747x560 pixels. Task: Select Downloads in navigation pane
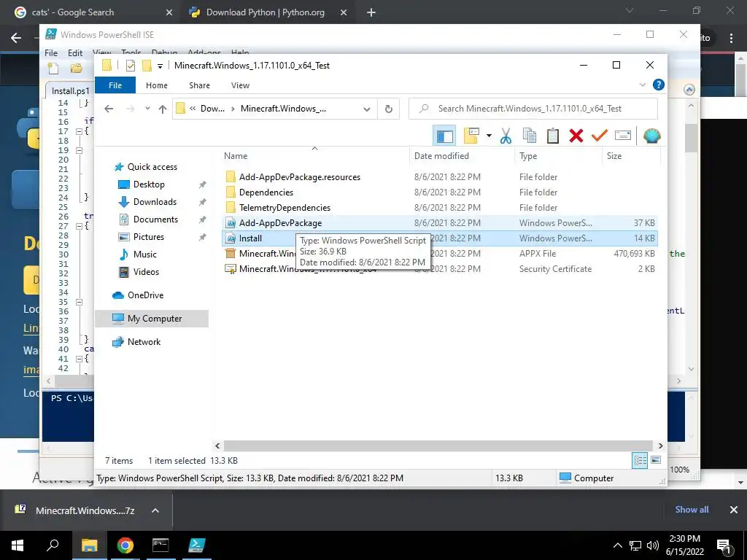[x=155, y=202]
